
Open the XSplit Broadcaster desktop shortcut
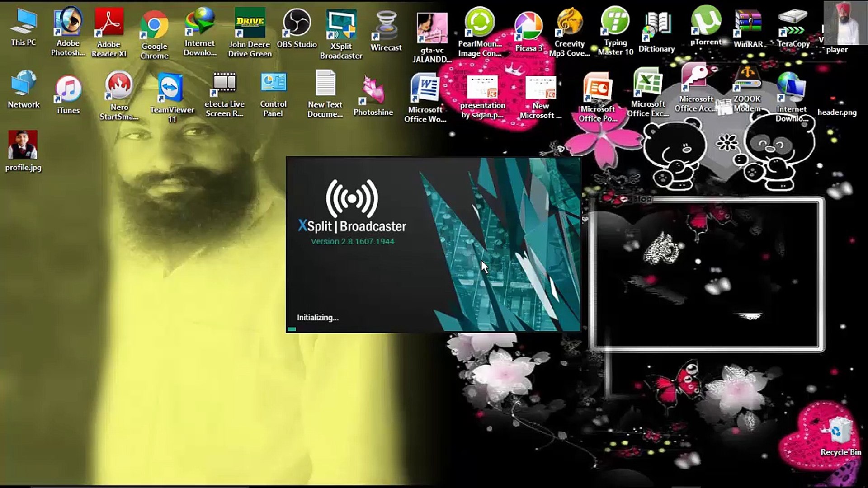coord(341,34)
